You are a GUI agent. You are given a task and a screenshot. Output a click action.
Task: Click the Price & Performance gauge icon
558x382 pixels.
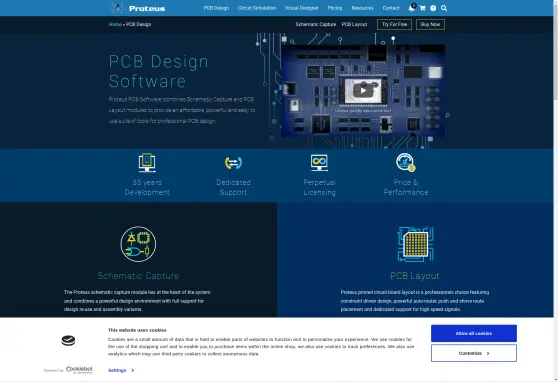click(x=406, y=162)
